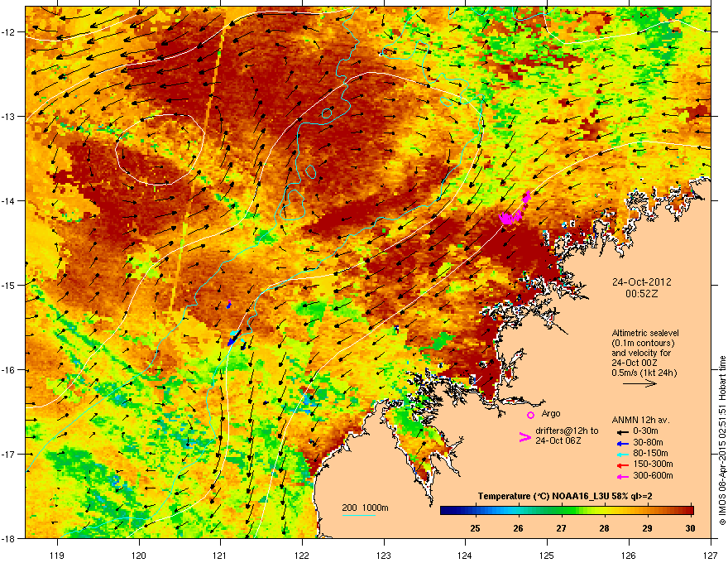This screenshot has width=728, height=563.
Task: Click the magenta Argo circle symbol in legend
Action: coord(530,415)
